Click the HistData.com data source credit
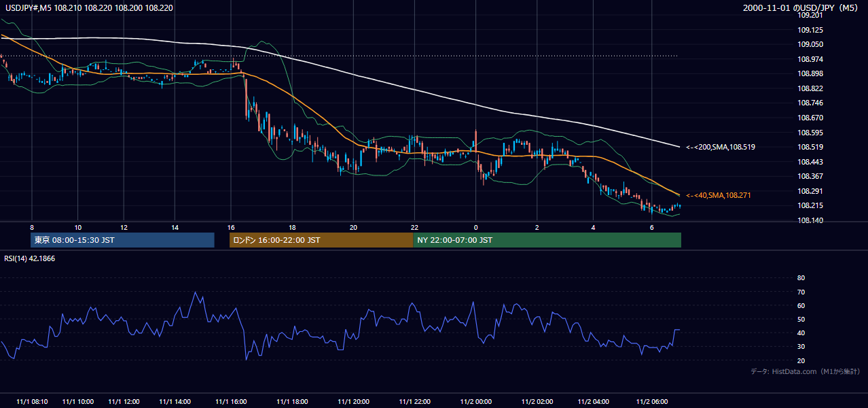 [x=806, y=371]
